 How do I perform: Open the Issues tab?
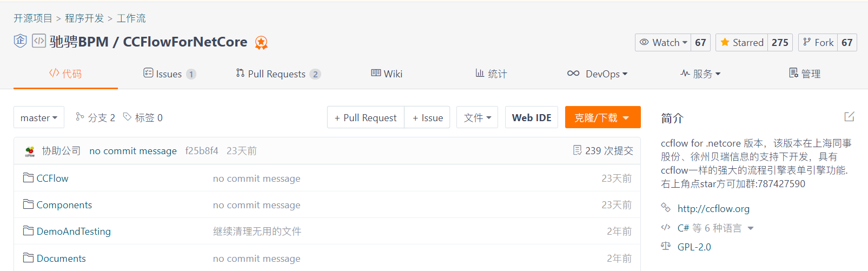(x=169, y=74)
